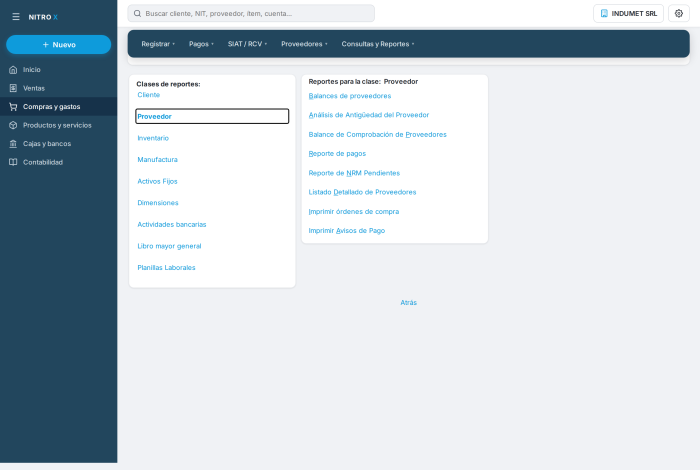Select Actividades bancarias report class
700x470 pixels.
click(172, 225)
